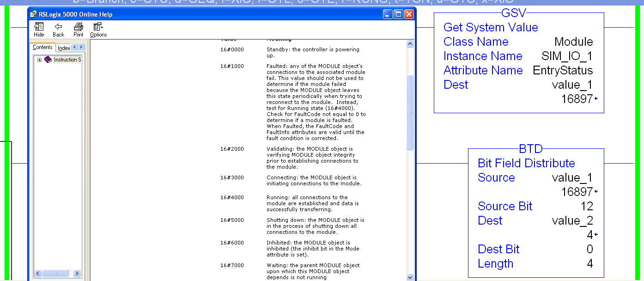The width and height of the screenshot is (644, 281).
Task: Click the down arrow of the help scrollbar
Action: coord(409,276)
